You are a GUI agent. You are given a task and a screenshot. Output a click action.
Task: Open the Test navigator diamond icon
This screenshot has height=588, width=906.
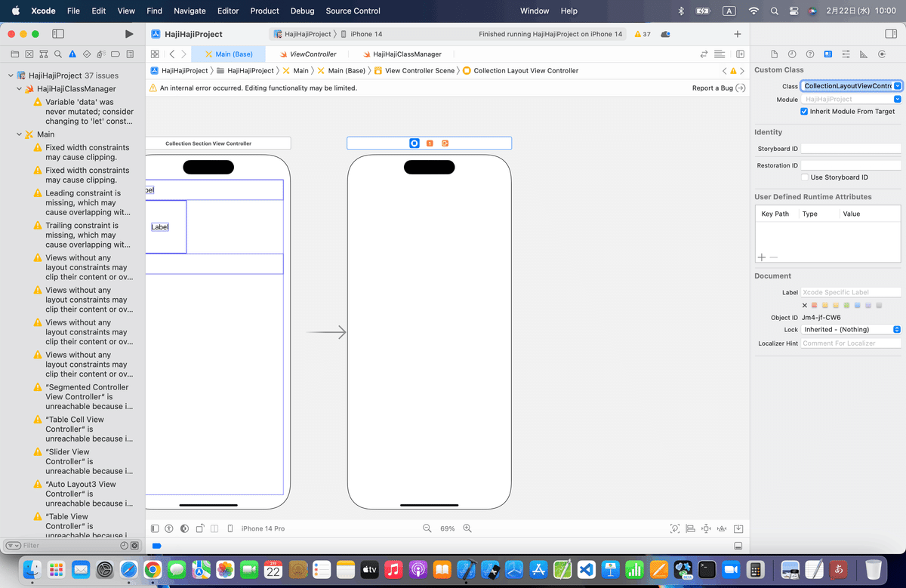click(x=87, y=54)
